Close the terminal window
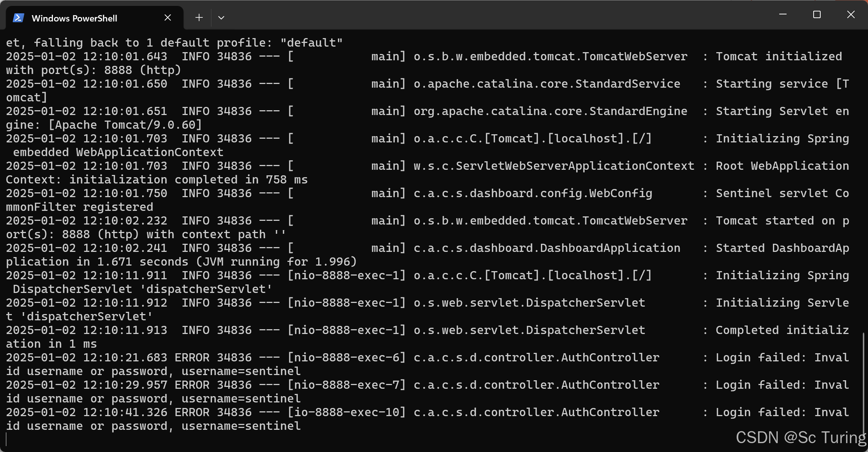 coord(851,14)
